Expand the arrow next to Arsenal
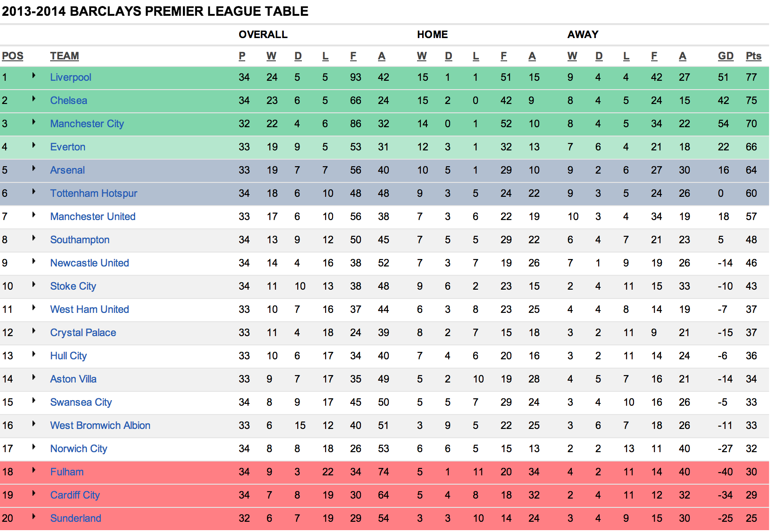This screenshot has height=532, width=770. tap(34, 168)
